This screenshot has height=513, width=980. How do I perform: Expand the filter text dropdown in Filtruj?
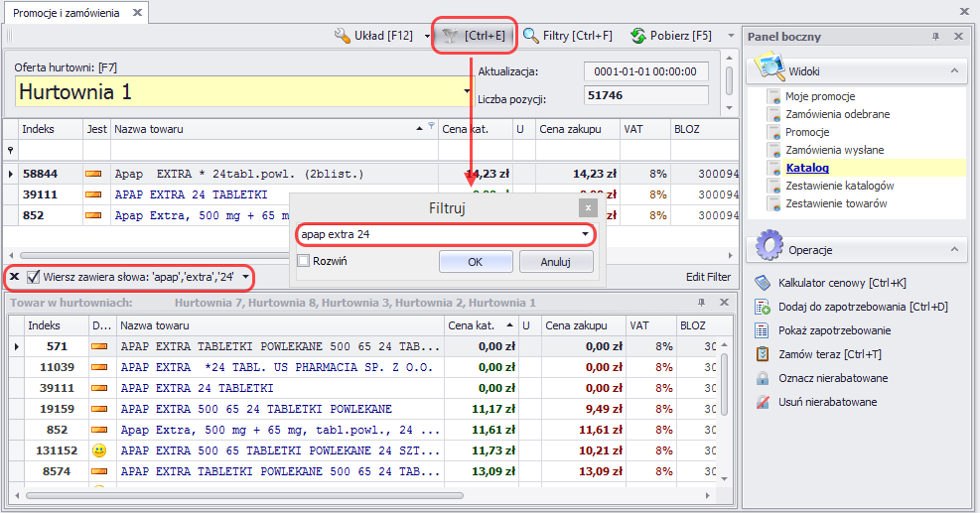[x=586, y=235]
